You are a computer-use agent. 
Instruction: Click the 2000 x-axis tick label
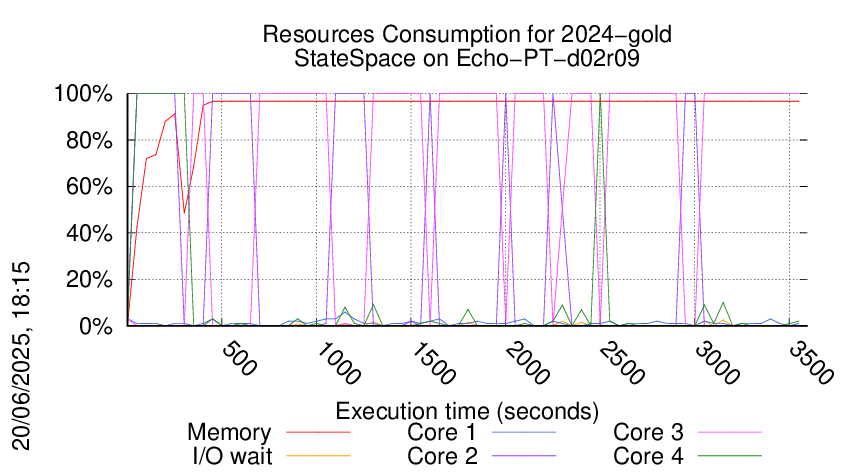pyautogui.click(x=527, y=363)
